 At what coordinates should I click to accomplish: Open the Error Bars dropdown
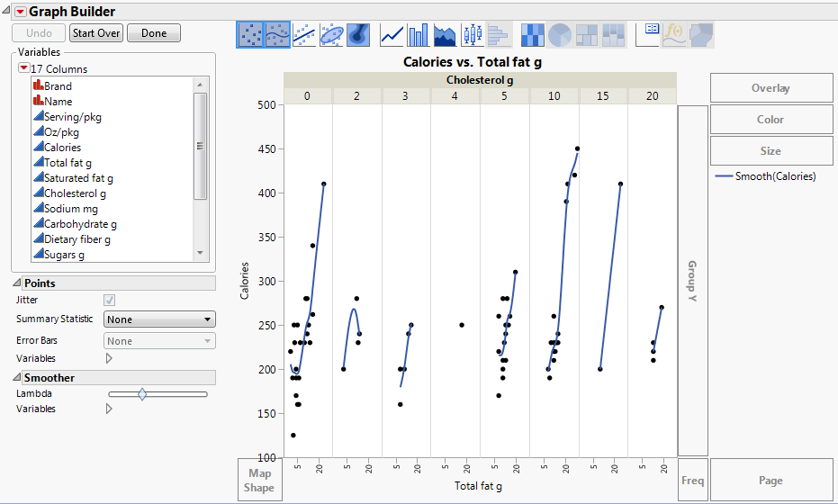[x=159, y=341]
